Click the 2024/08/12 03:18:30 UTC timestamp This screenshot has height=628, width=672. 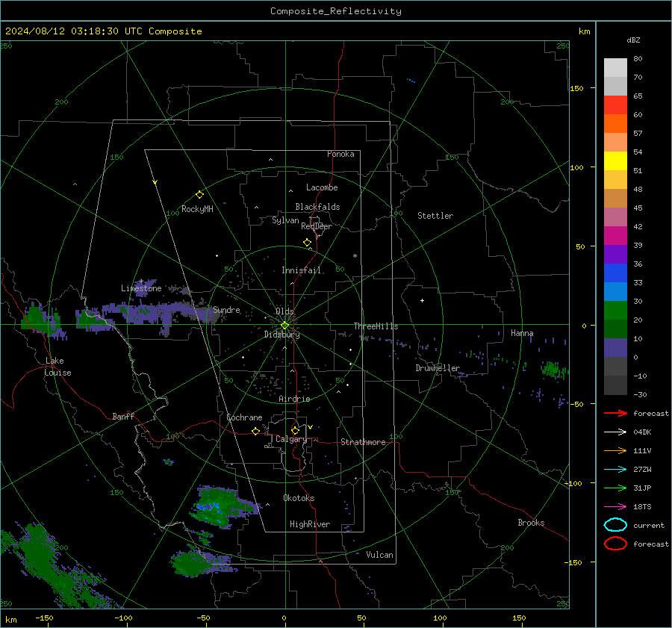click(x=103, y=31)
